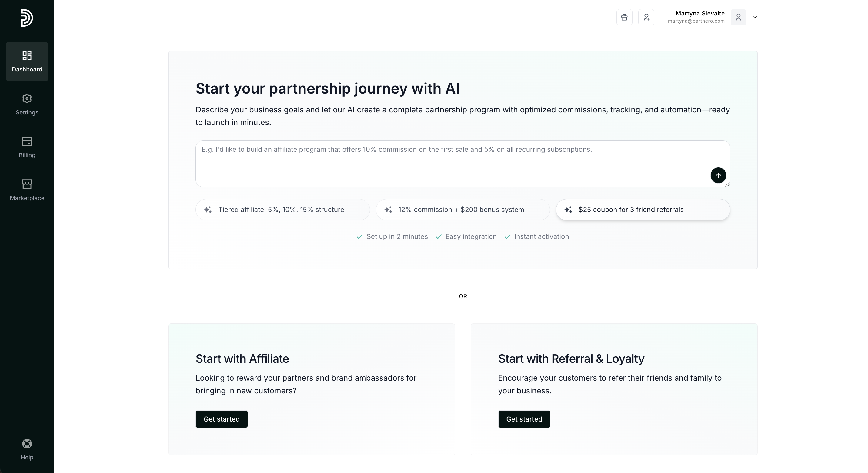Click the martyna@partnero.com email text
868x473 pixels.
pos(696,21)
